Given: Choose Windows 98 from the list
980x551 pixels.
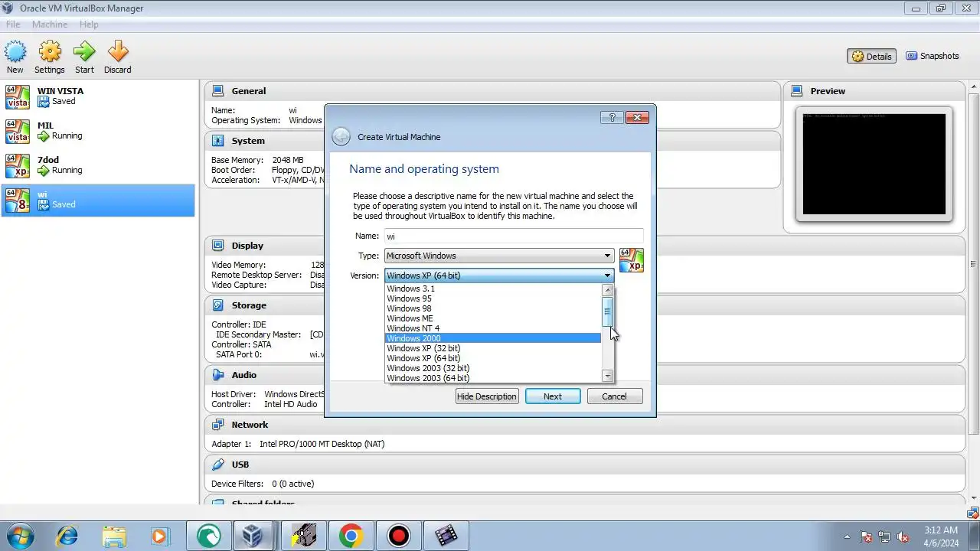Looking at the screenshot, I should [492, 308].
